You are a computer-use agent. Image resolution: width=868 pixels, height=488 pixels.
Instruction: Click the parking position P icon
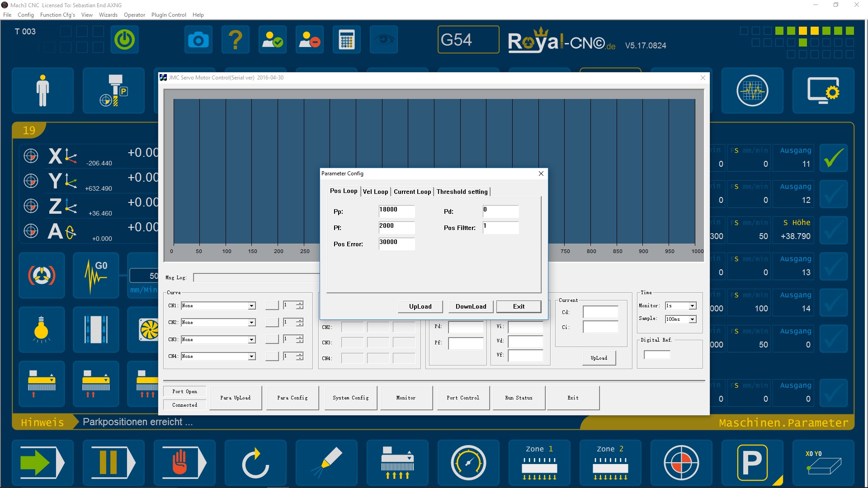752,463
